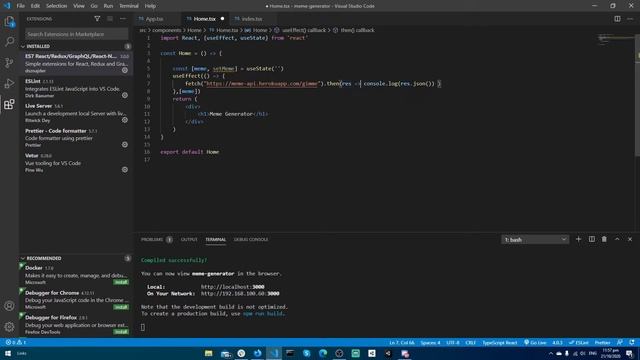Open the meme-api herokuapp URL link in code
The width and height of the screenshot is (640, 360).
click(262, 84)
